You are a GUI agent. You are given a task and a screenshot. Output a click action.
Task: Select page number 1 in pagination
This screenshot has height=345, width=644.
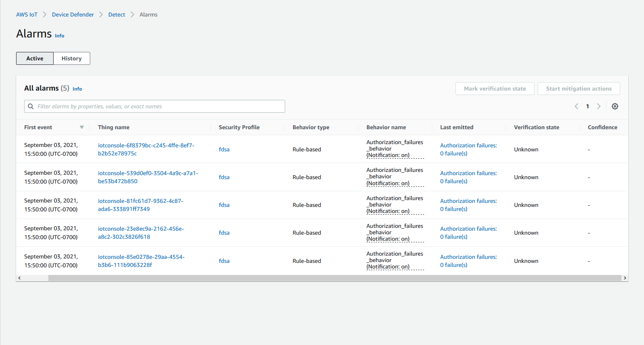pos(587,106)
